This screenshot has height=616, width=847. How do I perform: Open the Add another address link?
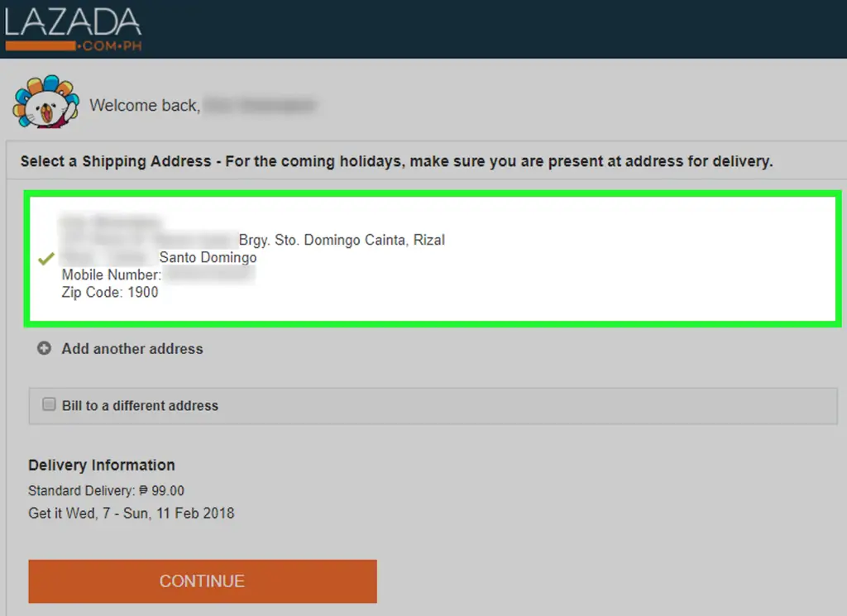(132, 349)
